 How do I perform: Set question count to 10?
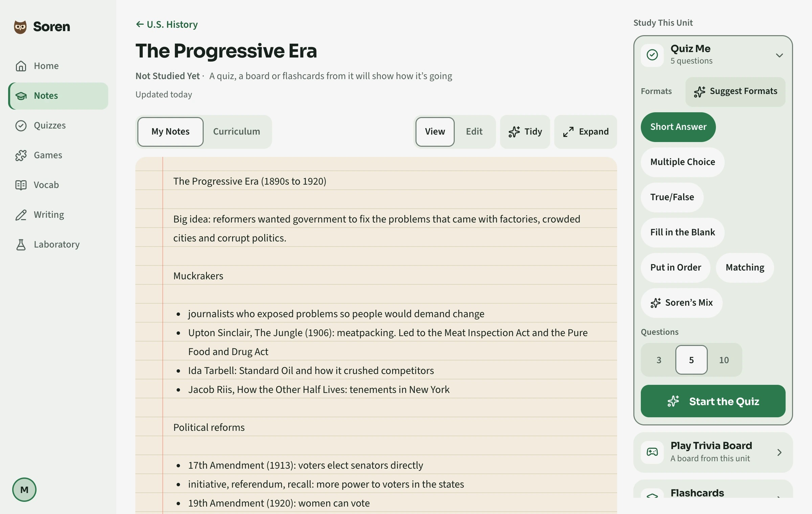pyautogui.click(x=724, y=360)
